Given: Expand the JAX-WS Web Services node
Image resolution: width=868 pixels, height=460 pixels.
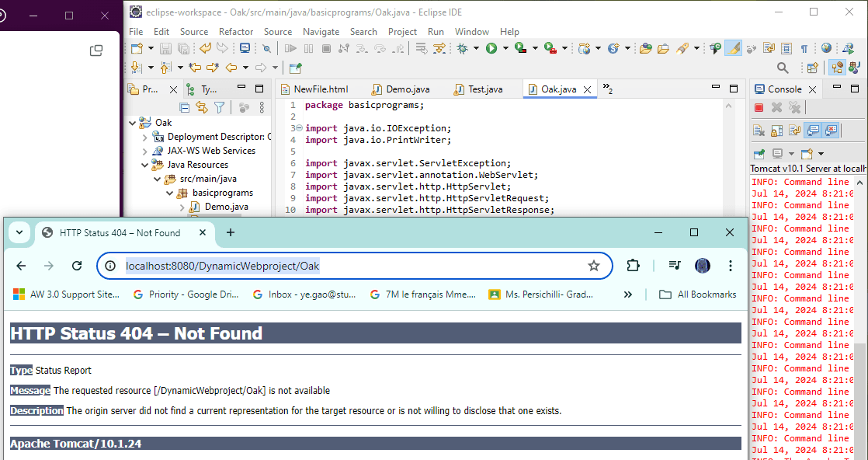Looking at the screenshot, I should point(144,151).
